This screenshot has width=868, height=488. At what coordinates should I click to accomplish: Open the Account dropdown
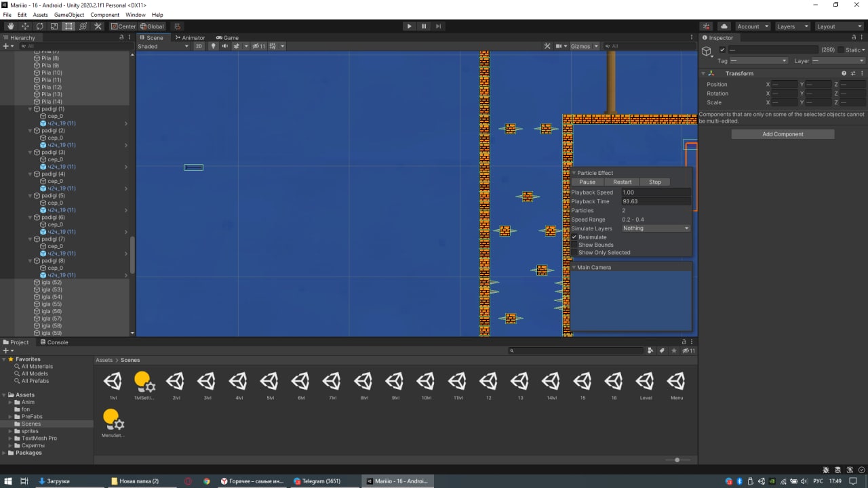pyautogui.click(x=753, y=26)
